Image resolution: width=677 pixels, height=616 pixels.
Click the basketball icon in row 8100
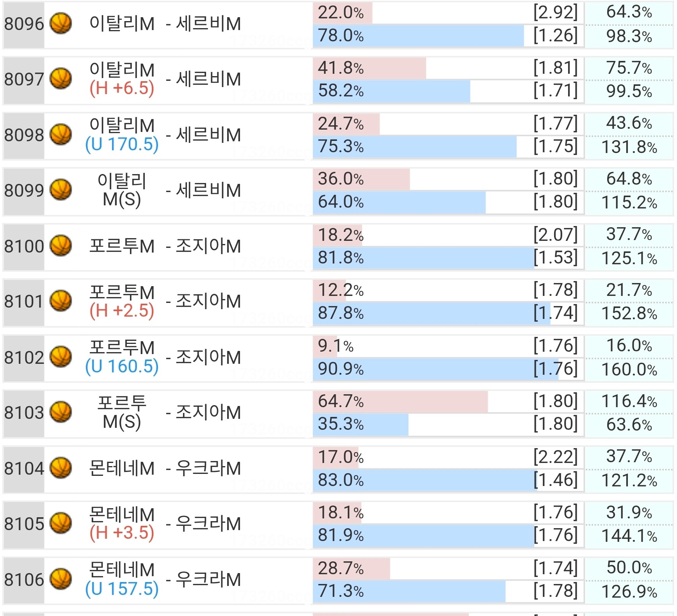click(x=61, y=246)
